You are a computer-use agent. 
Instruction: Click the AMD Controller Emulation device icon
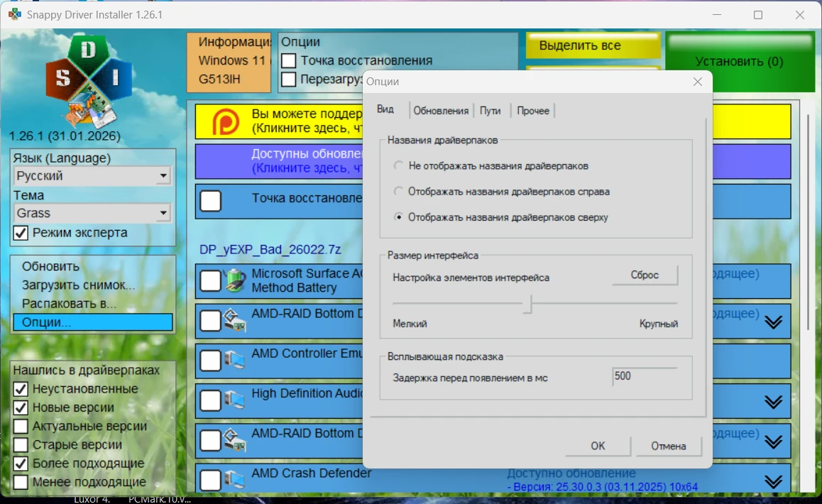[x=234, y=361]
